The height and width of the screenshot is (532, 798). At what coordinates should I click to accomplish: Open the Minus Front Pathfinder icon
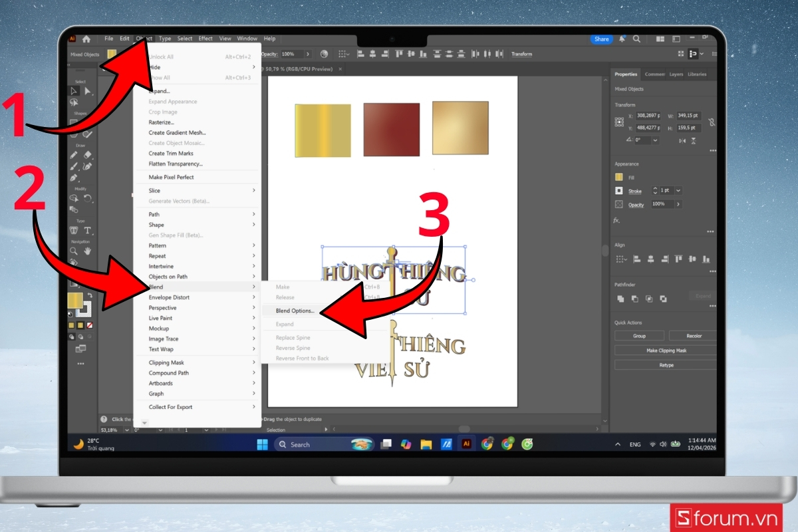(634, 298)
